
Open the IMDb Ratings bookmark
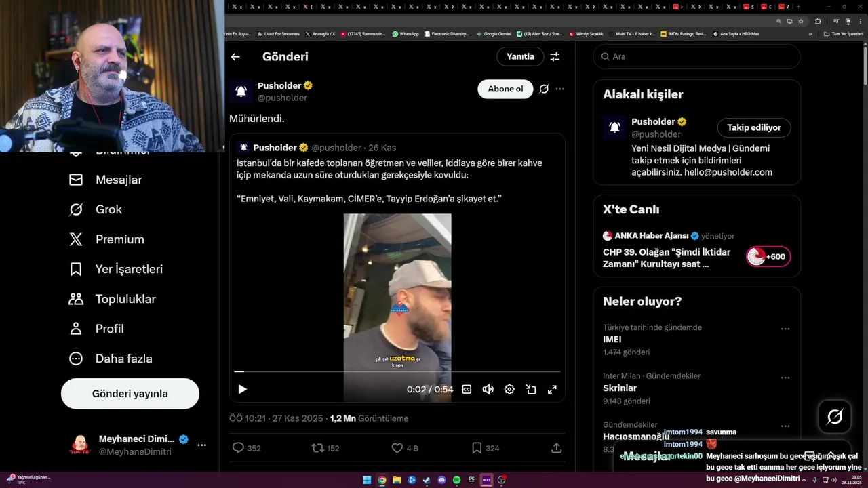pos(683,34)
